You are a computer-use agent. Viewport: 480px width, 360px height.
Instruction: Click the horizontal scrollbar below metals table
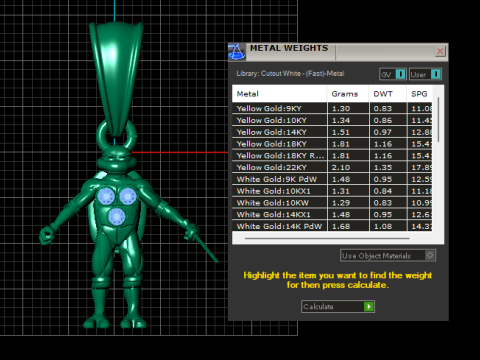[x=327, y=238]
